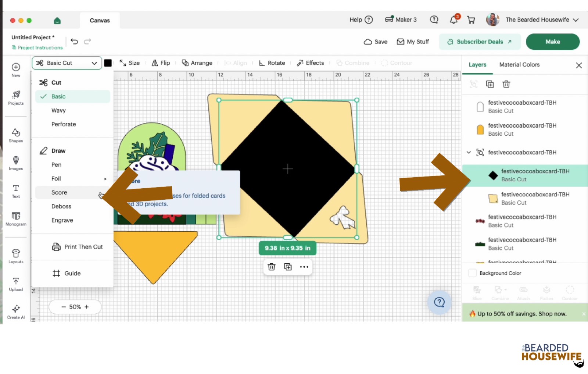Open the Flip dropdown

point(161,63)
